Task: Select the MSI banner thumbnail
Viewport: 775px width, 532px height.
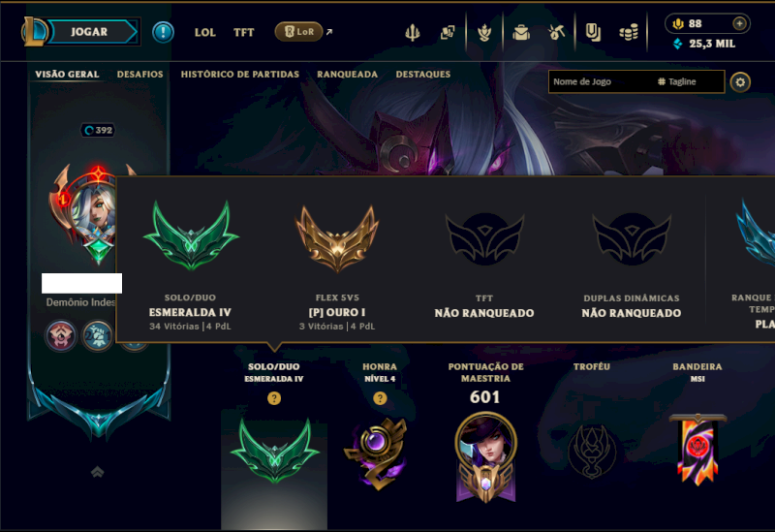Action: coord(697,450)
